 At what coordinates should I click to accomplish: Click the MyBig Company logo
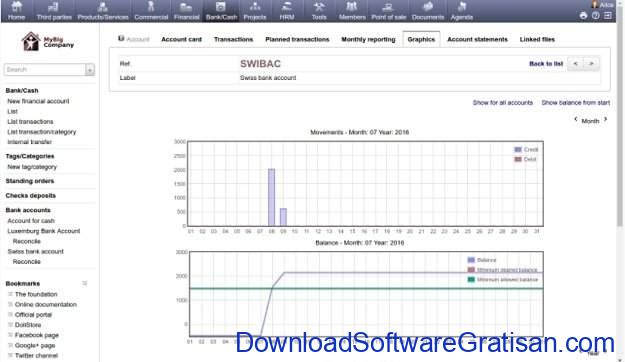coord(47,41)
